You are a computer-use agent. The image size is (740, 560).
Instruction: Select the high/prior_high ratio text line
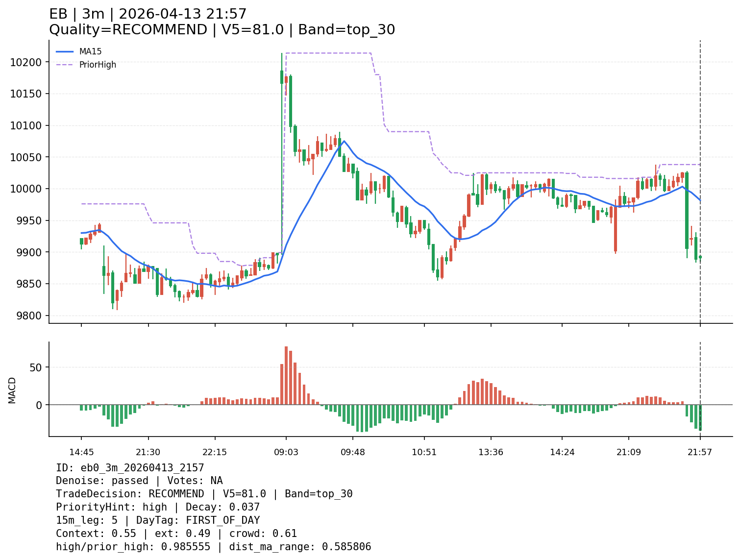click(214, 547)
